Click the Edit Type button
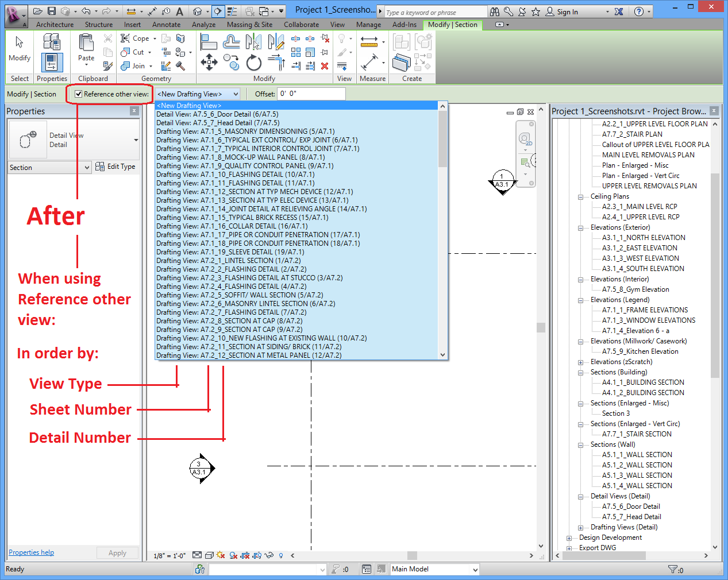 pyautogui.click(x=115, y=167)
